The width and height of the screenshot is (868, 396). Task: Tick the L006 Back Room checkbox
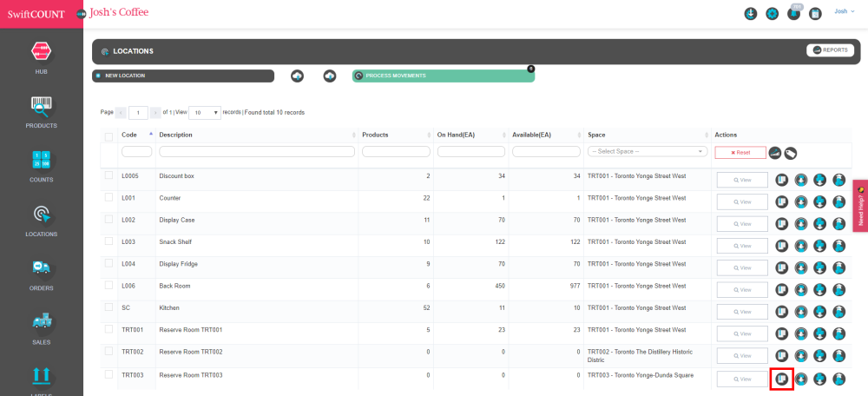click(x=109, y=285)
